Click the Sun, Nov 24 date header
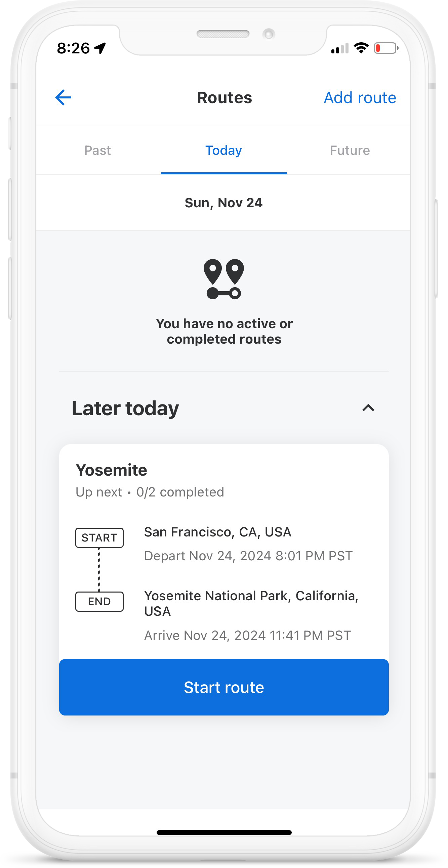The width and height of the screenshot is (448, 868). pos(223,203)
